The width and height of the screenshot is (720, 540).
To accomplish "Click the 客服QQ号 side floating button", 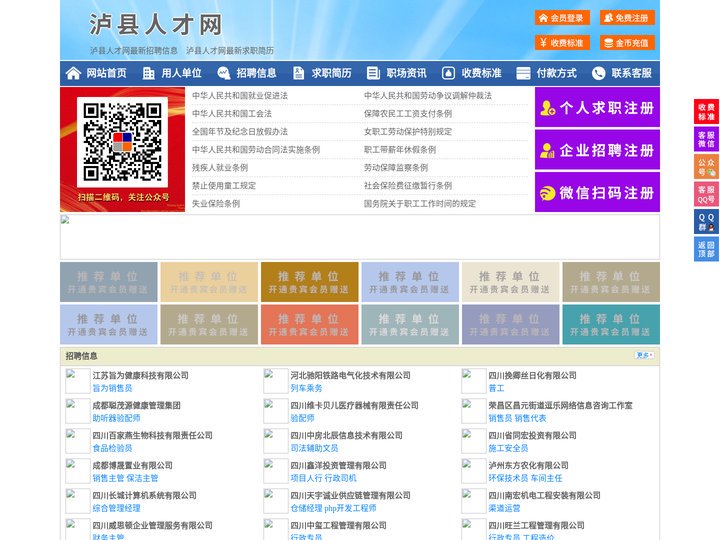I will (706, 194).
